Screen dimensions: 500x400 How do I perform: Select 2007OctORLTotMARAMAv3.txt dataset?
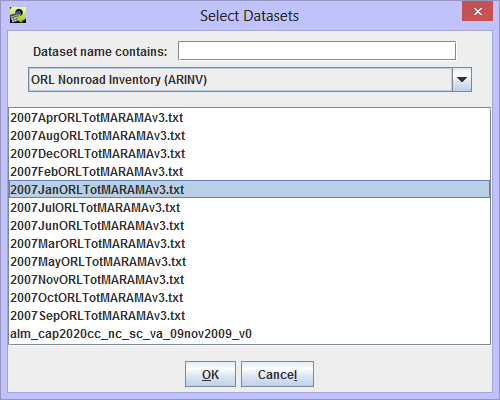coord(249,298)
